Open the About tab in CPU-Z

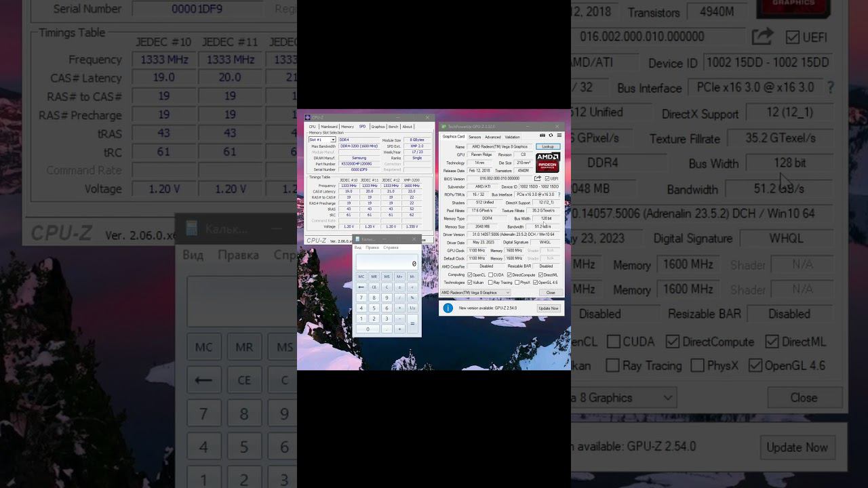[407, 127]
